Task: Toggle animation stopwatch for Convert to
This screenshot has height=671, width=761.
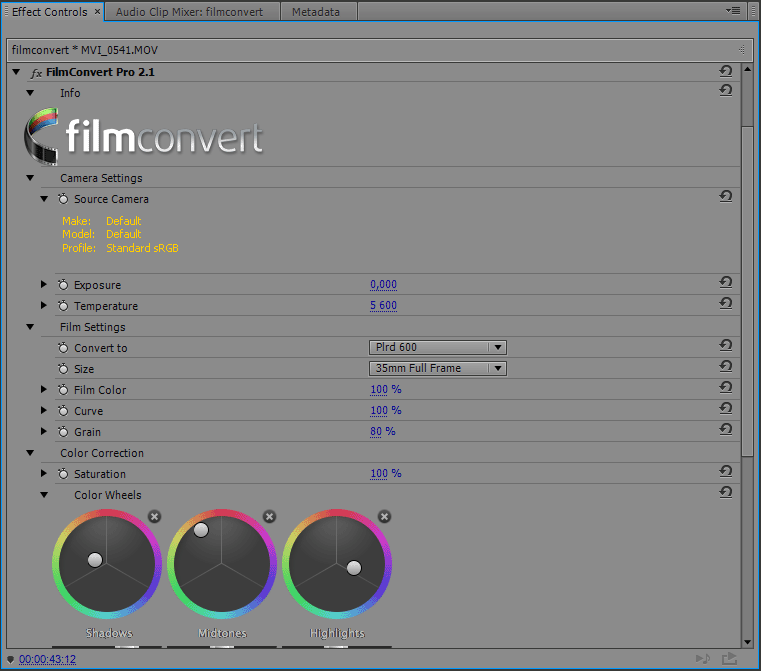Action: pos(63,348)
